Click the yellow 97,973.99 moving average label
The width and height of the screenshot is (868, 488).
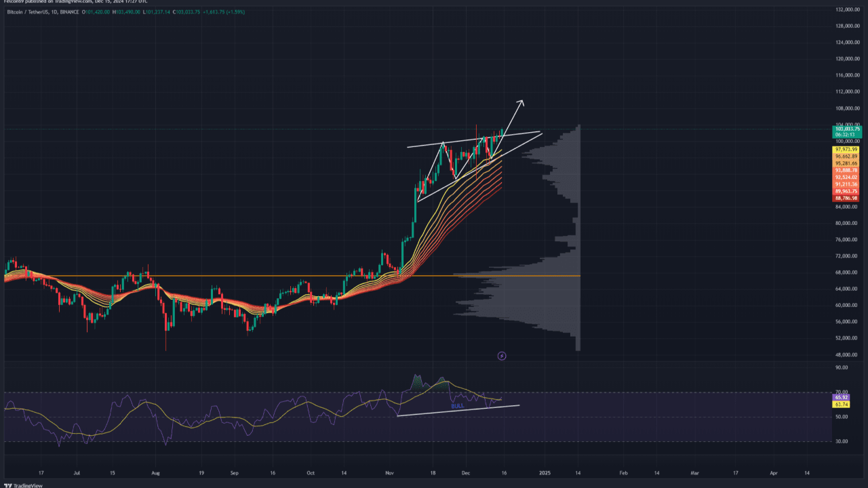tap(846, 149)
